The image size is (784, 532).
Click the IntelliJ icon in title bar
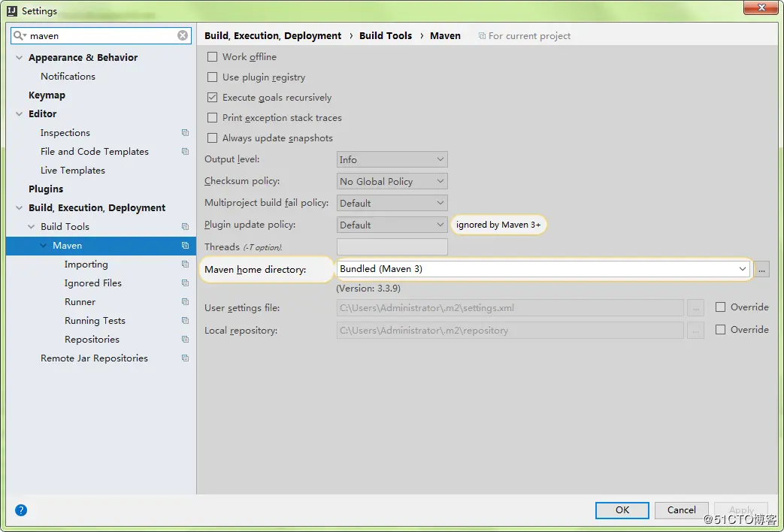pos(12,11)
